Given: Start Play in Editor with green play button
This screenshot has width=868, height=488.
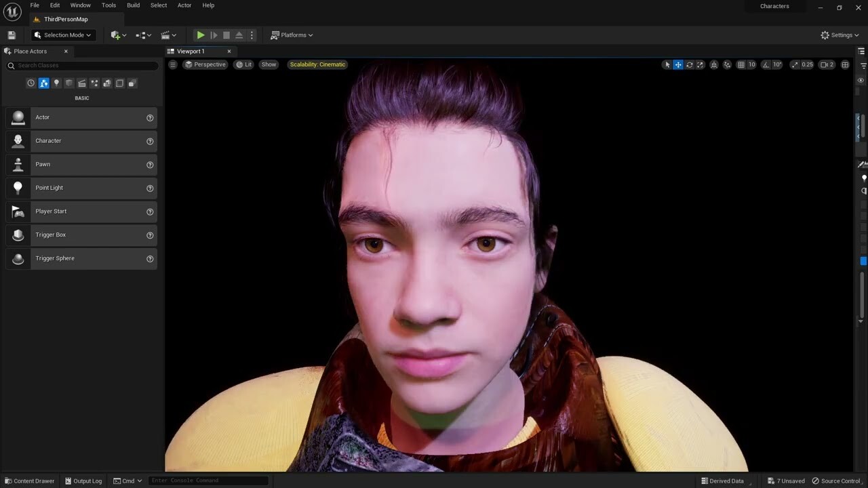Looking at the screenshot, I should (x=201, y=35).
